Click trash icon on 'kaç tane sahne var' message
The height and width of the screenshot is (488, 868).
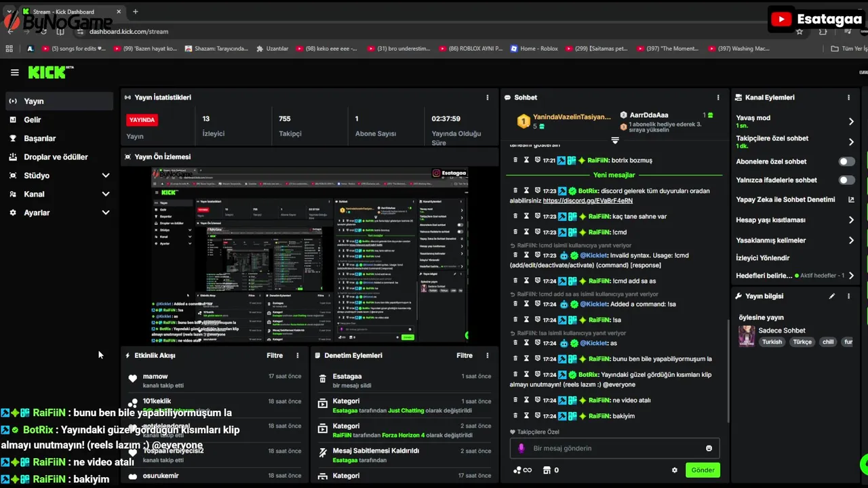pos(515,217)
